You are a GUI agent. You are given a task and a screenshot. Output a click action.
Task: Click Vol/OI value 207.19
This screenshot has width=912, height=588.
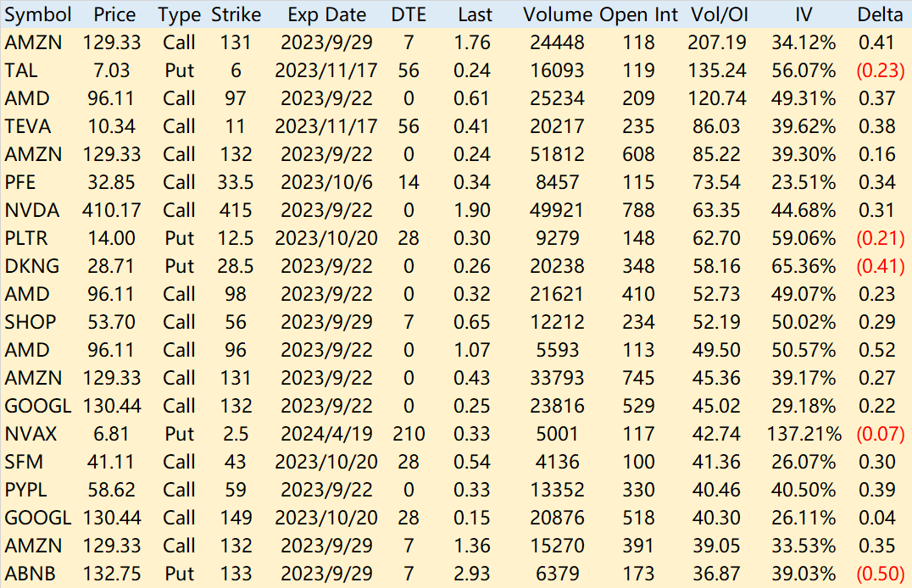coord(716,42)
